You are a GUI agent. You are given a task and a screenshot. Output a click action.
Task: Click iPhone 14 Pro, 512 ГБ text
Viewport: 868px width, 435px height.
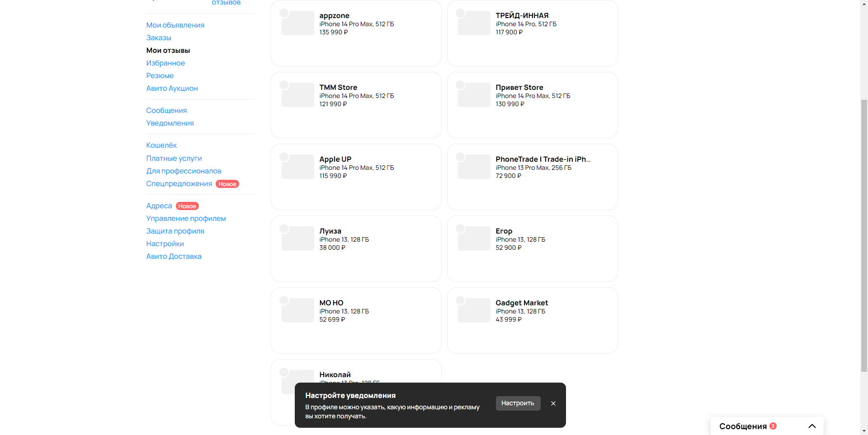coord(526,24)
